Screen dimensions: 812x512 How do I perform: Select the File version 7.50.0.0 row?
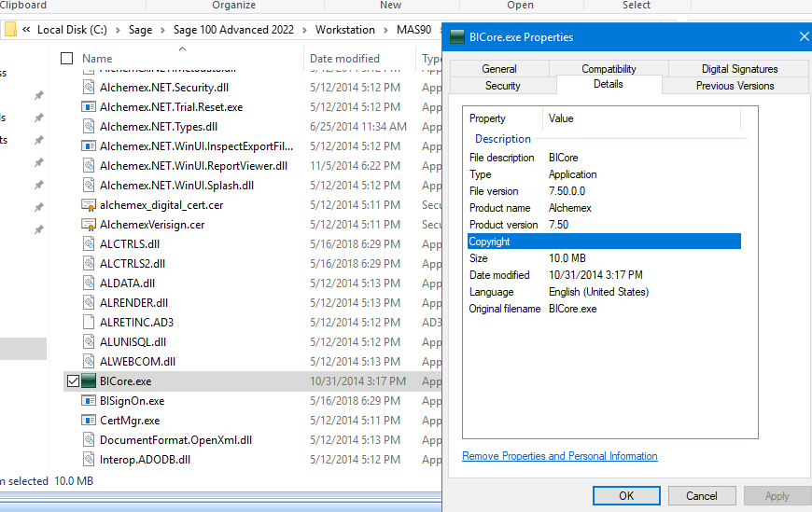[605, 191]
